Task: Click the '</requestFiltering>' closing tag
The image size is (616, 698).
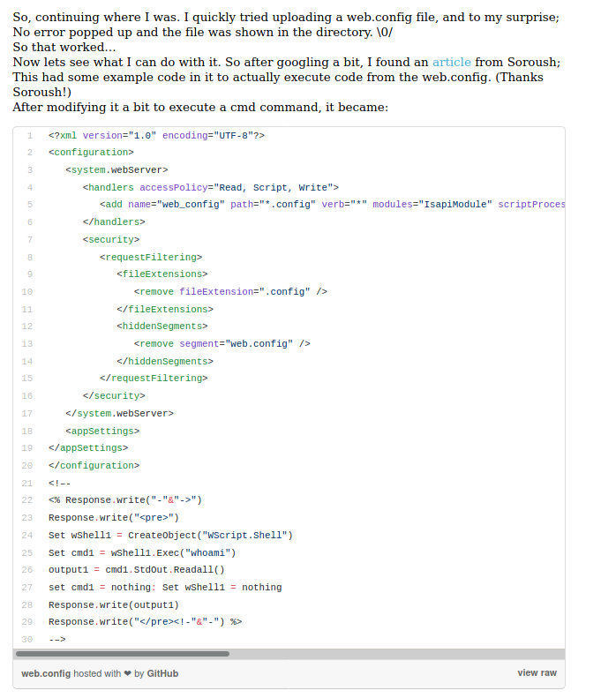Action: (x=154, y=378)
